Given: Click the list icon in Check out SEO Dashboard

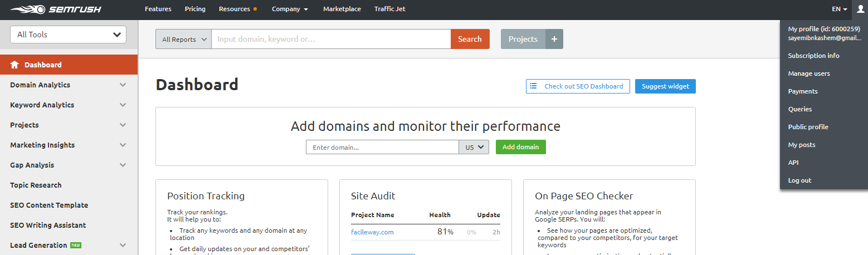Looking at the screenshot, I should point(533,86).
